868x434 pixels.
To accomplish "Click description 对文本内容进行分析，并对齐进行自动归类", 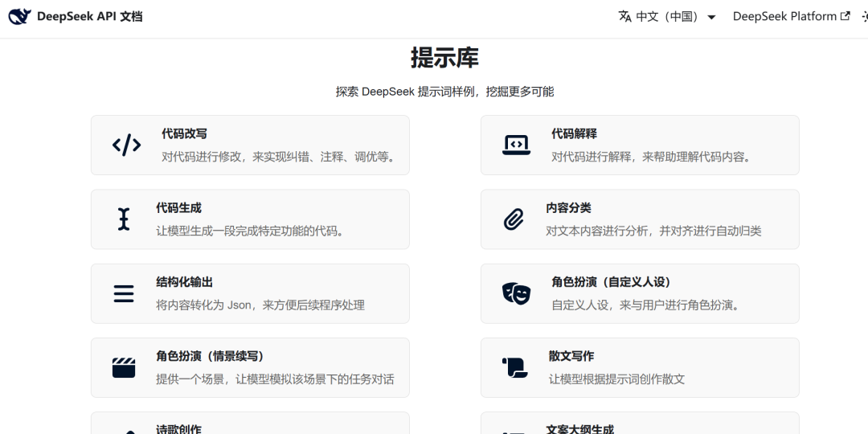I will point(653,231).
